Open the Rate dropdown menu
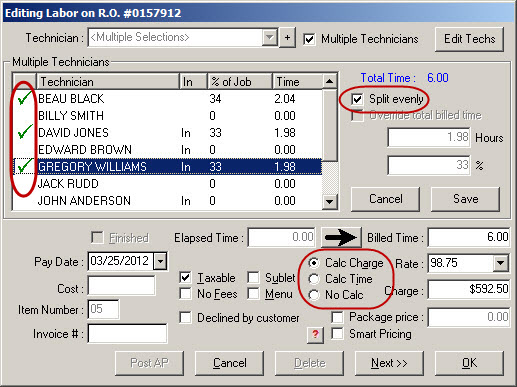 pyautogui.click(x=500, y=263)
